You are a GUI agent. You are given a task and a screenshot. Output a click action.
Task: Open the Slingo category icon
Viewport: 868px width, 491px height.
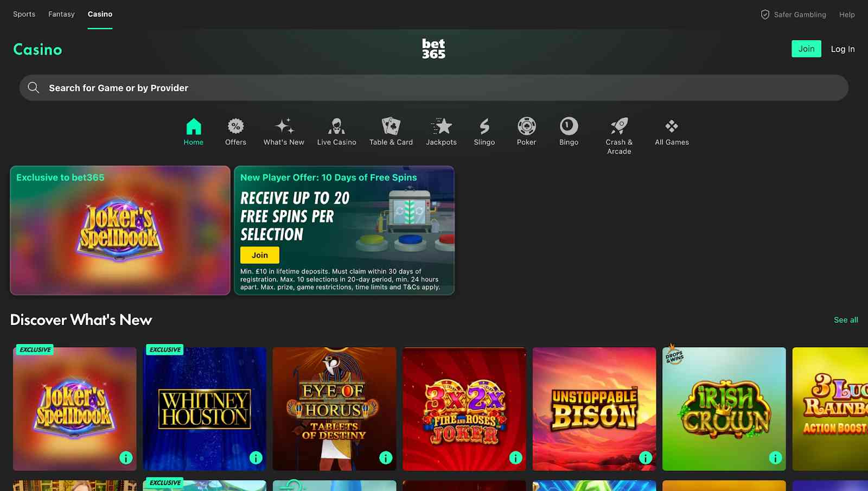(x=484, y=126)
